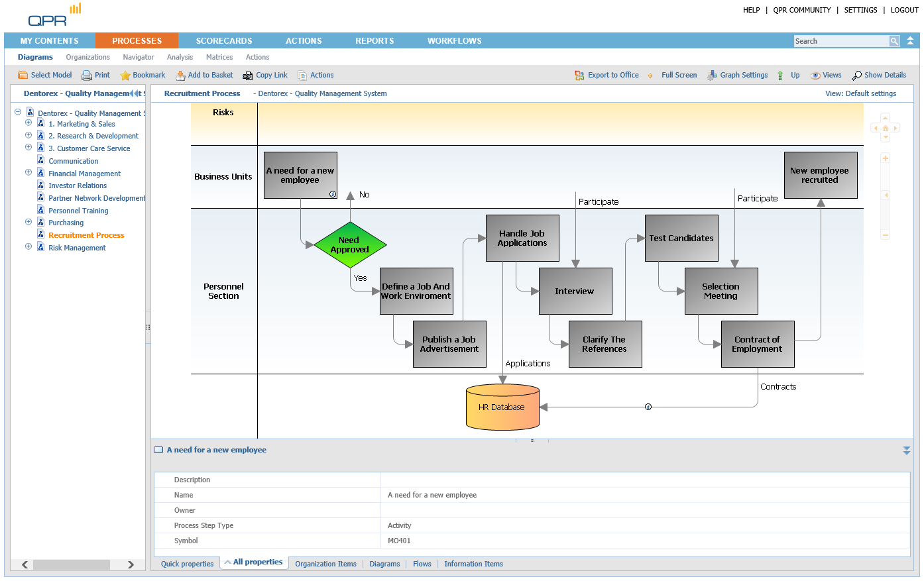Toggle Full Screen mode

(651, 76)
